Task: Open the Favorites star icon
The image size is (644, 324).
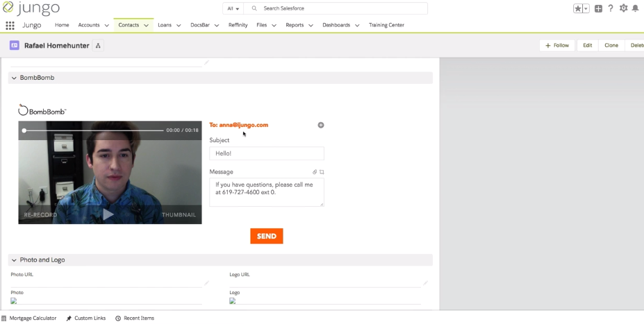Action: [x=578, y=8]
